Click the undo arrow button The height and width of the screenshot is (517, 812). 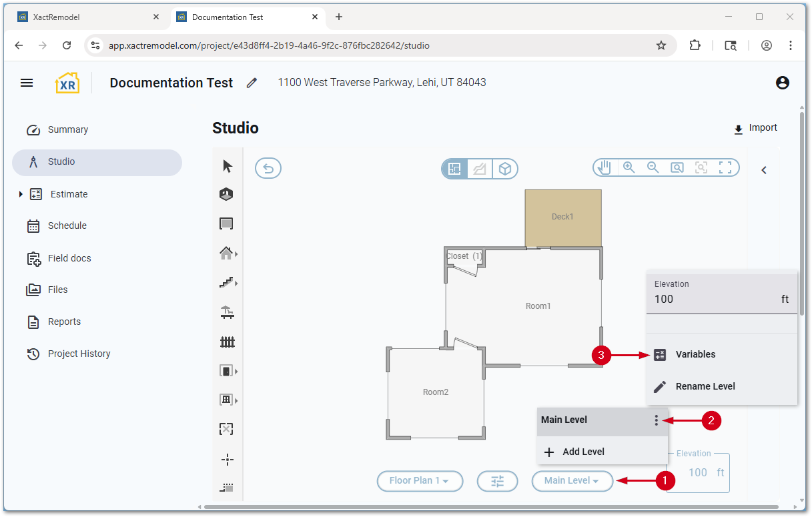[268, 168]
